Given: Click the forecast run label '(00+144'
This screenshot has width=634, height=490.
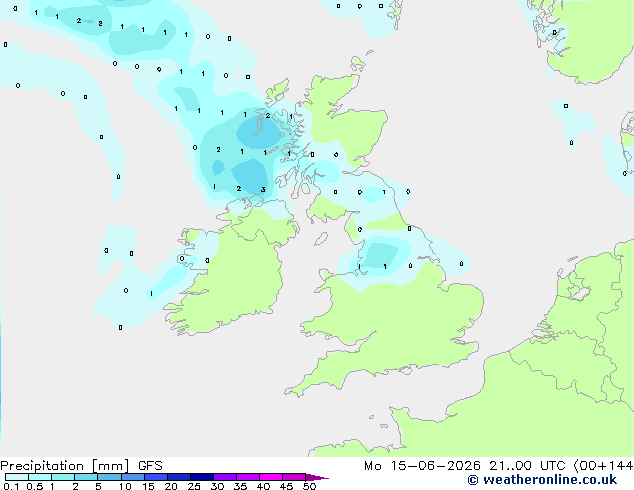Looking at the screenshot, I should click(x=603, y=466).
